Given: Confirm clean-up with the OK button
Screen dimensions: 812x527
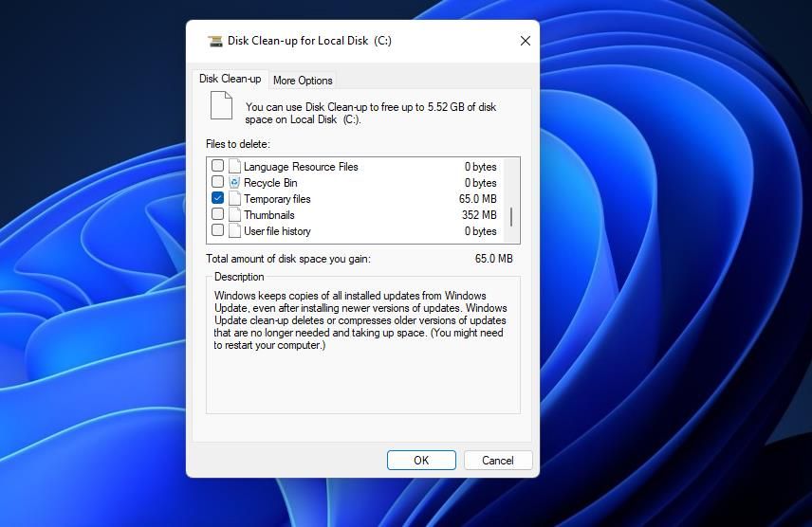Looking at the screenshot, I should point(421,461).
